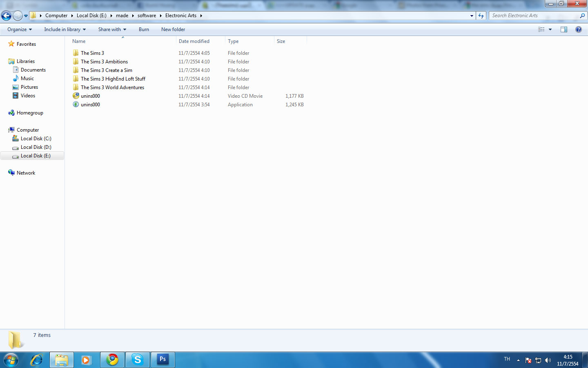The image size is (588, 368).
Task: Select Computer in navigation pane
Action: point(27,130)
